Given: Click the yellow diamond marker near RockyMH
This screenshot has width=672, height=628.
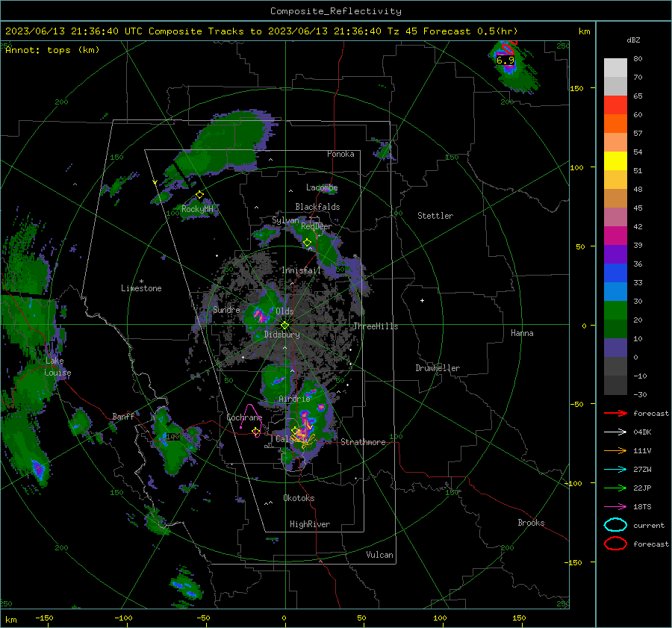Looking at the screenshot, I should (x=199, y=195).
